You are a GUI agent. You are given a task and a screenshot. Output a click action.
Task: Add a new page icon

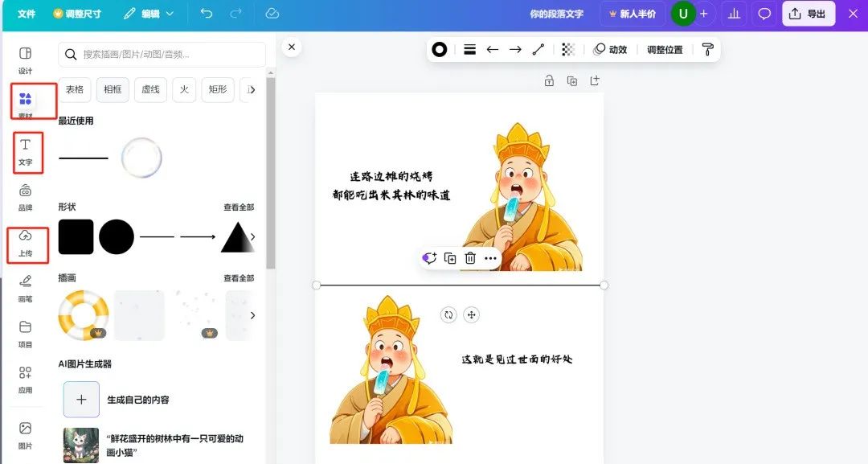pyautogui.click(x=595, y=81)
